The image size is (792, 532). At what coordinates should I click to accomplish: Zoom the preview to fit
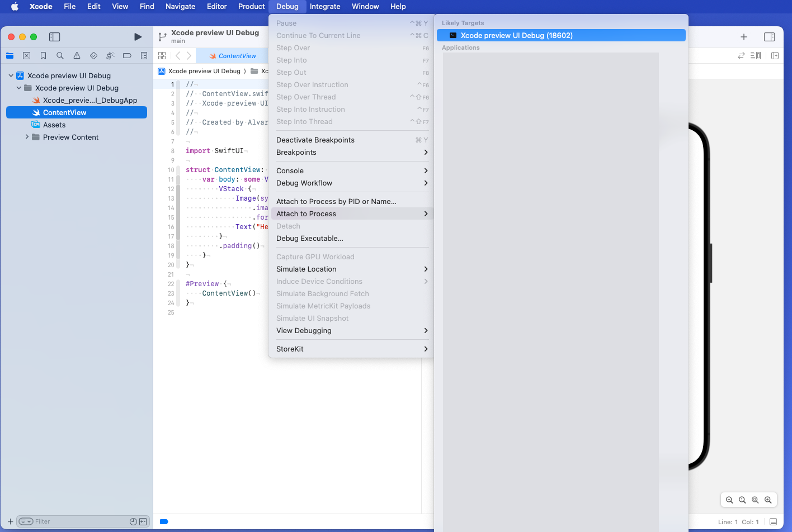[x=755, y=500]
